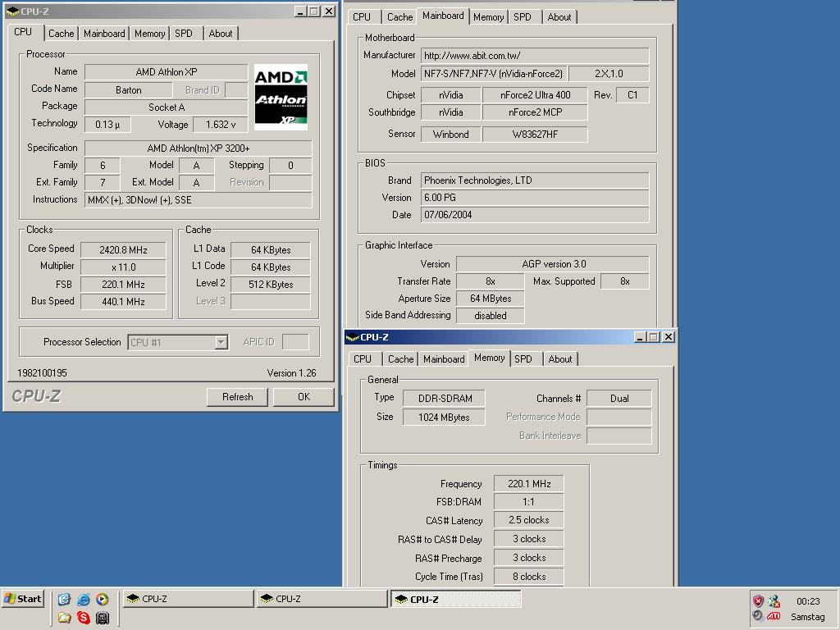840x630 pixels.
Task: Open the Start menu
Action: point(23,599)
